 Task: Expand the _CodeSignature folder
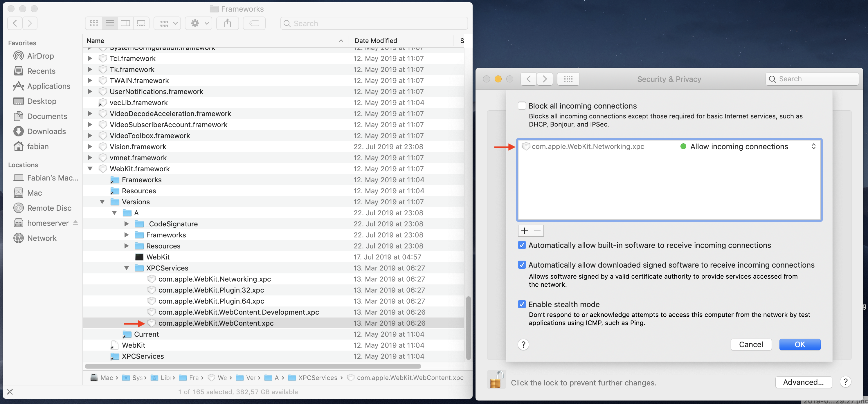[x=126, y=224]
